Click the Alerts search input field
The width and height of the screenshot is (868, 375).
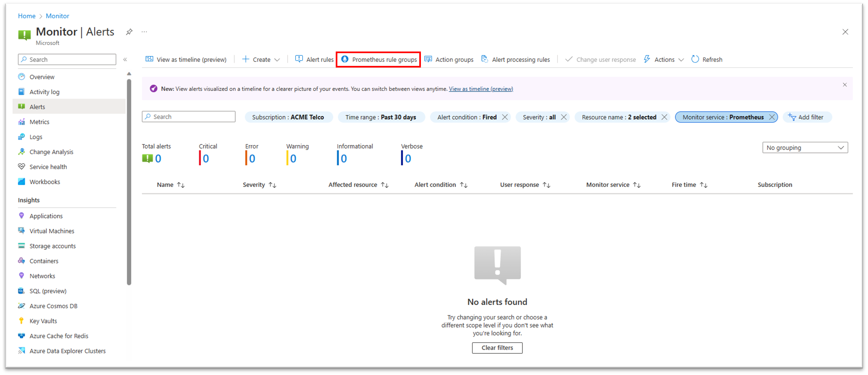click(x=188, y=117)
